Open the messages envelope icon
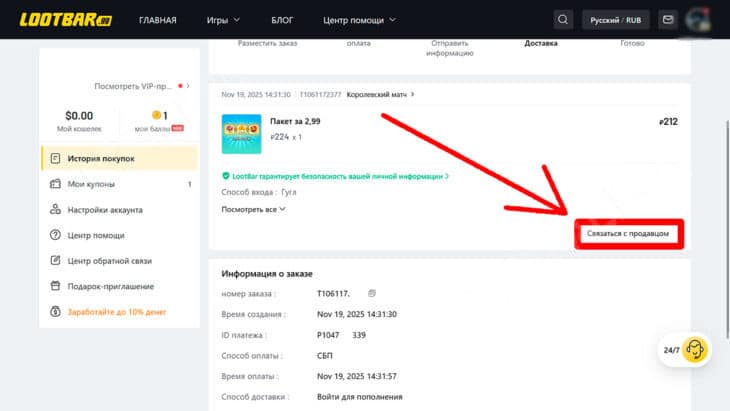This screenshot has width=730, height=411. (668, 19)
